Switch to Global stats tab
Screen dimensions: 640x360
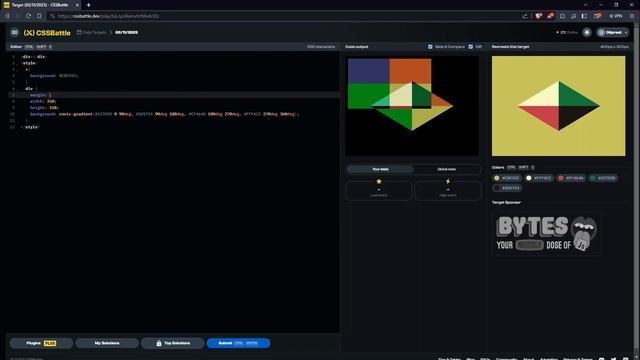tap(447, 169)
